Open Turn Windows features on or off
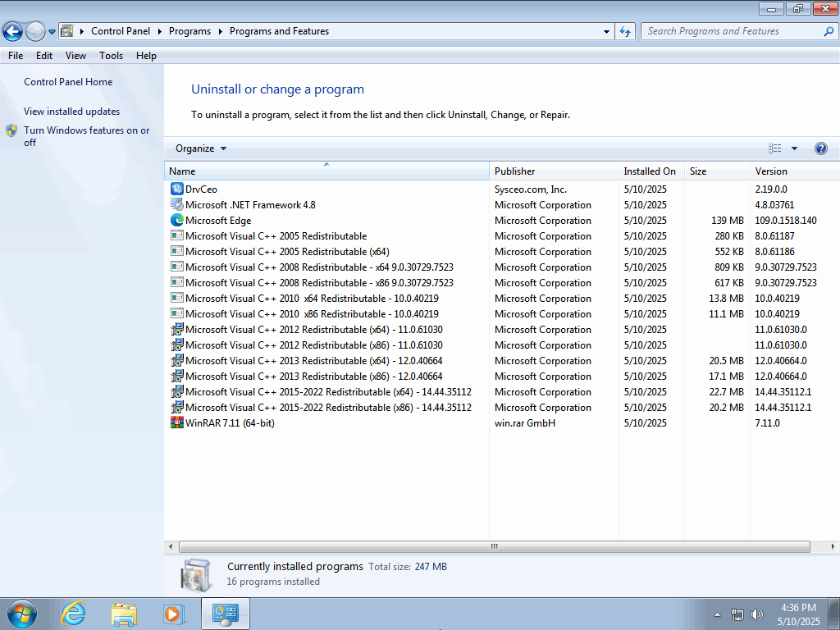The height and width of the screenshot is (630, 840). [x=86, y=136]
